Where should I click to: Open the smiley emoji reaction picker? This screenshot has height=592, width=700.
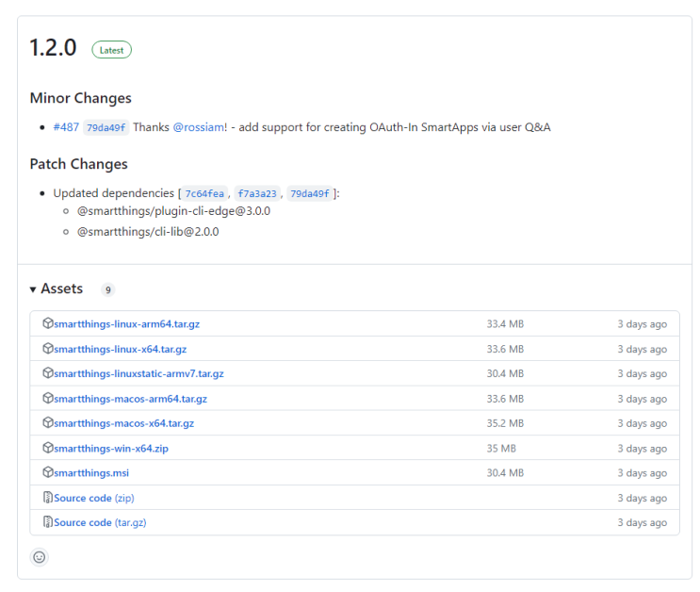click(39, 557)
